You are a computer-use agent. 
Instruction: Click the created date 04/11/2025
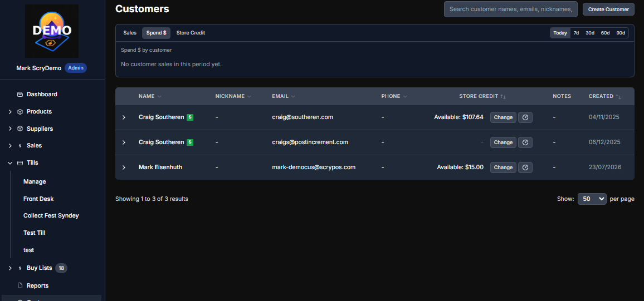click(x=604, y=117)
